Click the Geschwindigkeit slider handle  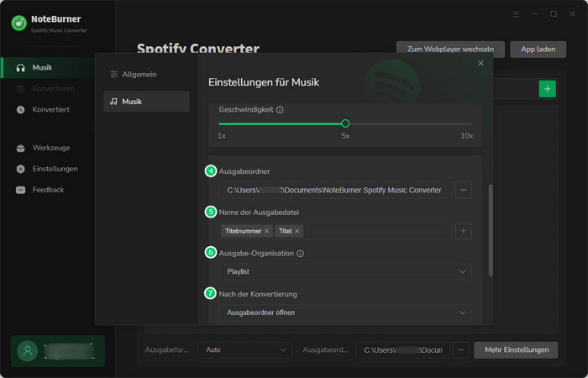[345, 123]
